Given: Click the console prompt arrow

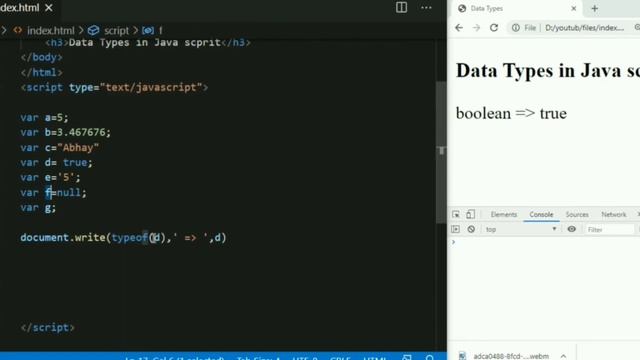Looking at the screenshot, I should [453, 242].
